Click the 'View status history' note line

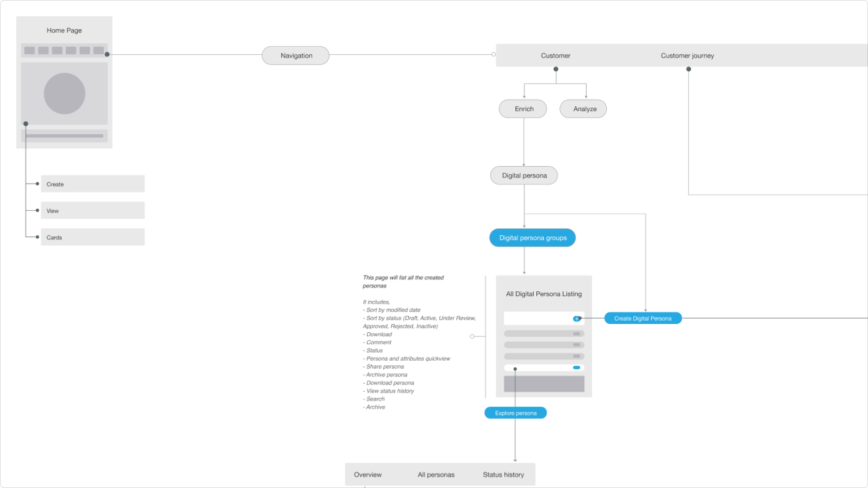[x=389, y=391]
